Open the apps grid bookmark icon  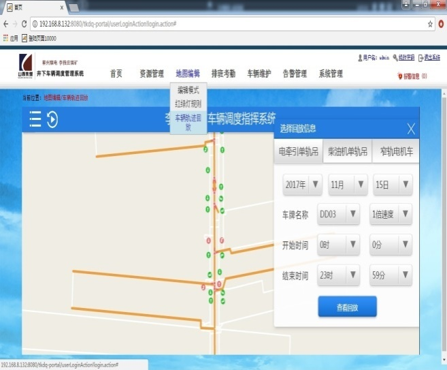pyautogui.click(x=6, y=38)
